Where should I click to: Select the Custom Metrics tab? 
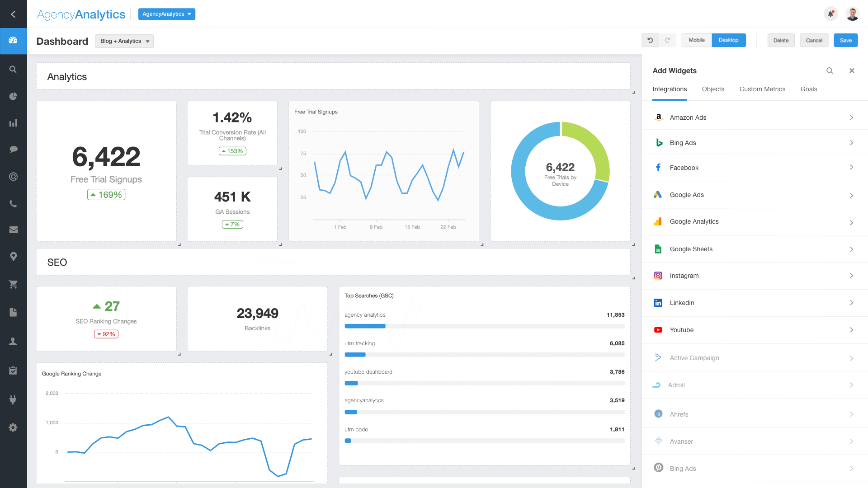click(x=762, y=89)
